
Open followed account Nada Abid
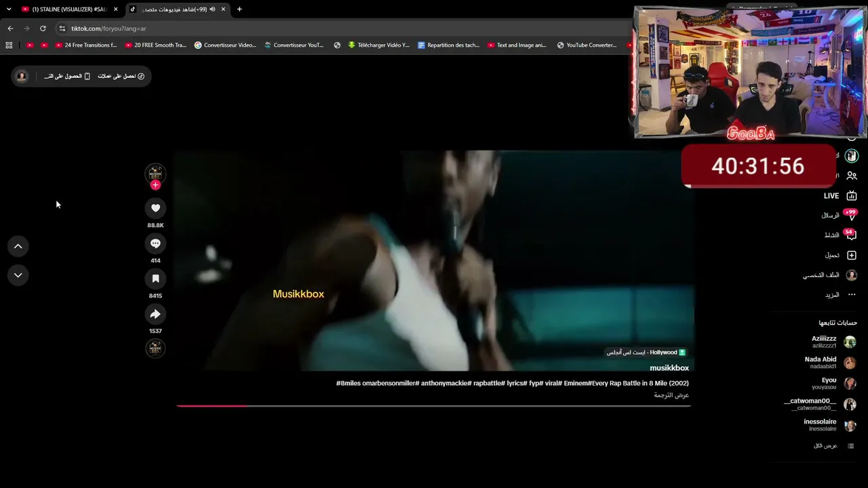[x=831, y=363]
